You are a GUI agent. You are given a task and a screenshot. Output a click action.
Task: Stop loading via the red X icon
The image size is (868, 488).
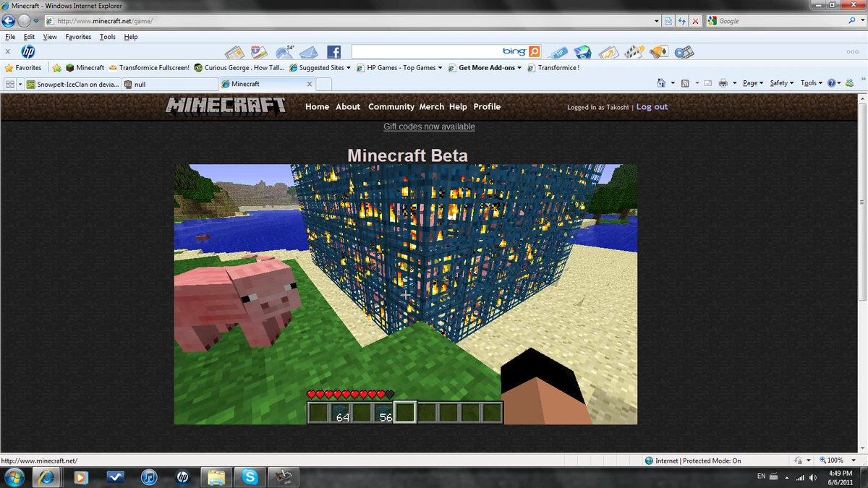(695, 21)
